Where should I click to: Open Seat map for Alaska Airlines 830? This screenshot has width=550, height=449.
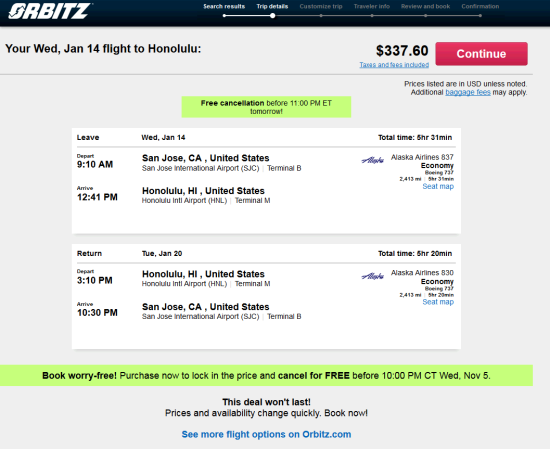[438, 302]
